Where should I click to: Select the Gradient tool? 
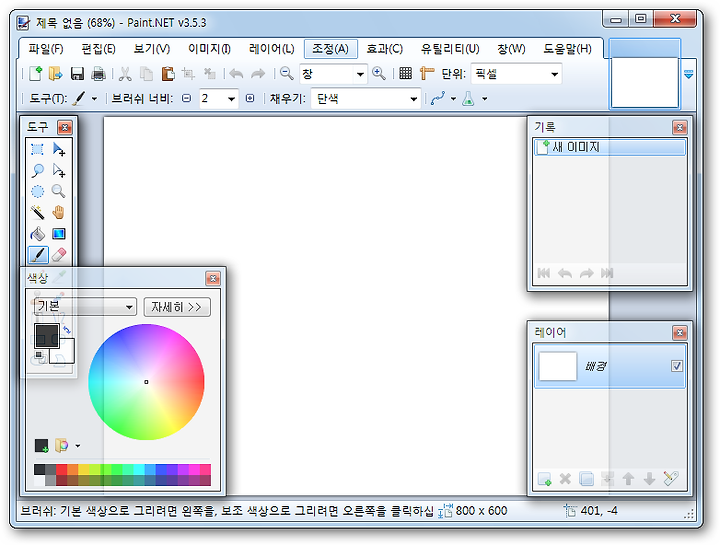tap(58, 234)
